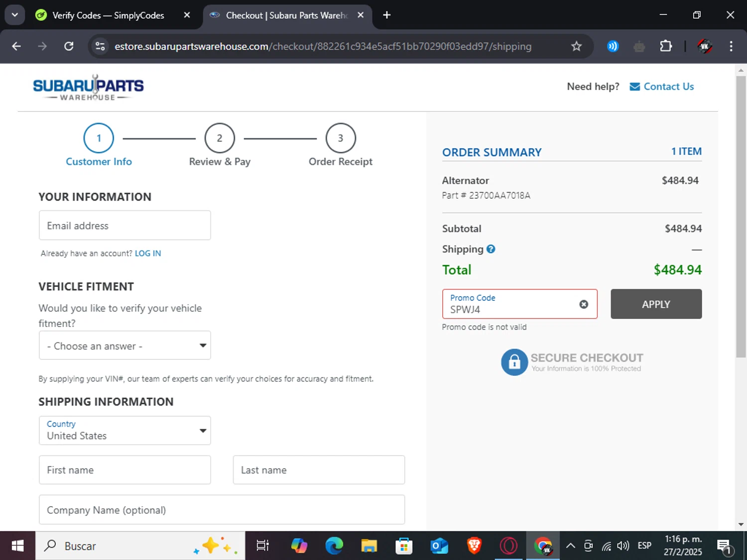
Task: Open site information icon in address bar
Action: (100, 46)
